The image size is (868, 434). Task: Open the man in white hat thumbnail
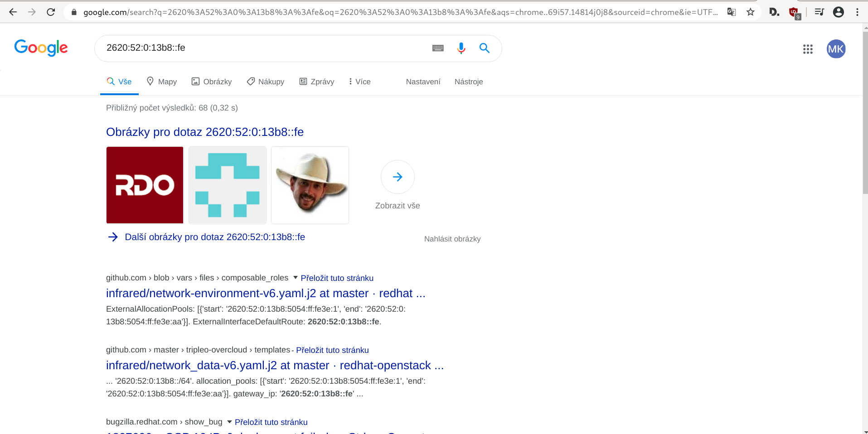pyautogui.click(x=310, y=185)
